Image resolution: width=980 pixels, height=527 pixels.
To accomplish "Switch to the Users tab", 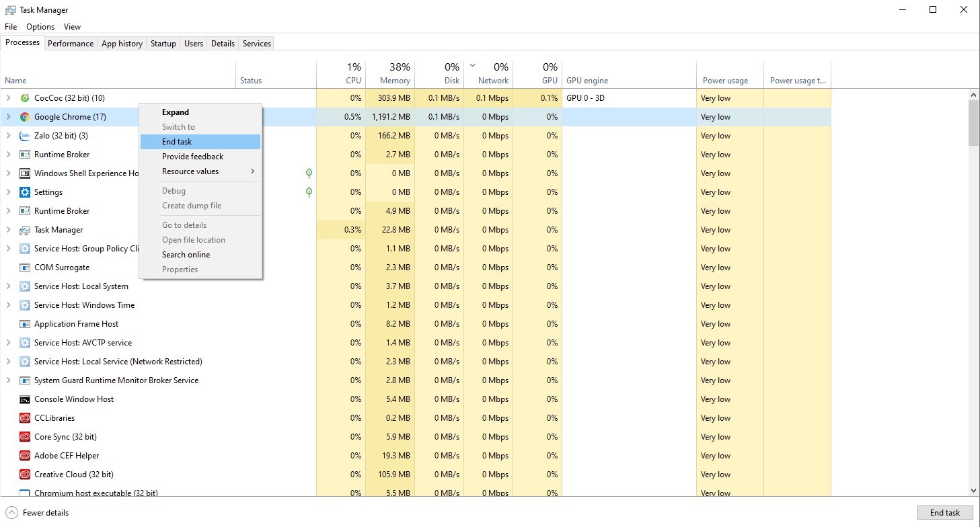I will [x=194, y=43].
